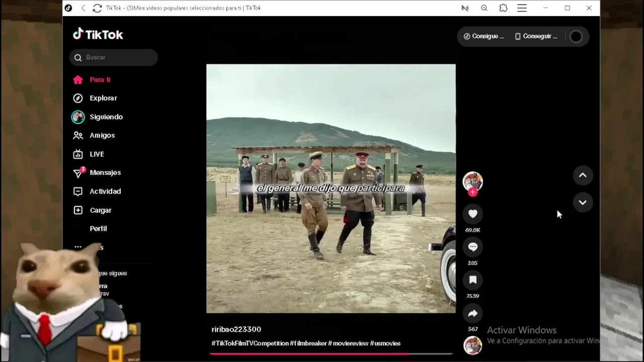Open the Para ti feed home icon
Image resolution: width=644 pixels, height=362 pixels.
tap(77, 79)
